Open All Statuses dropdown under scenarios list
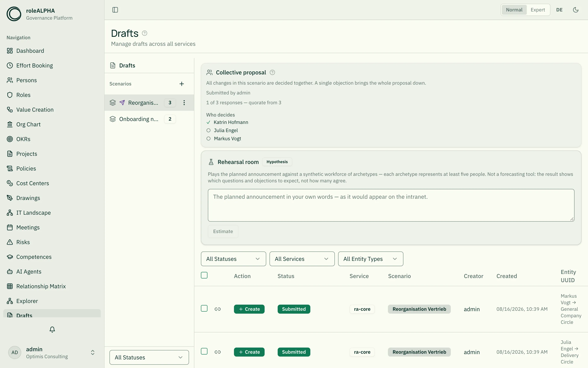 149,357
